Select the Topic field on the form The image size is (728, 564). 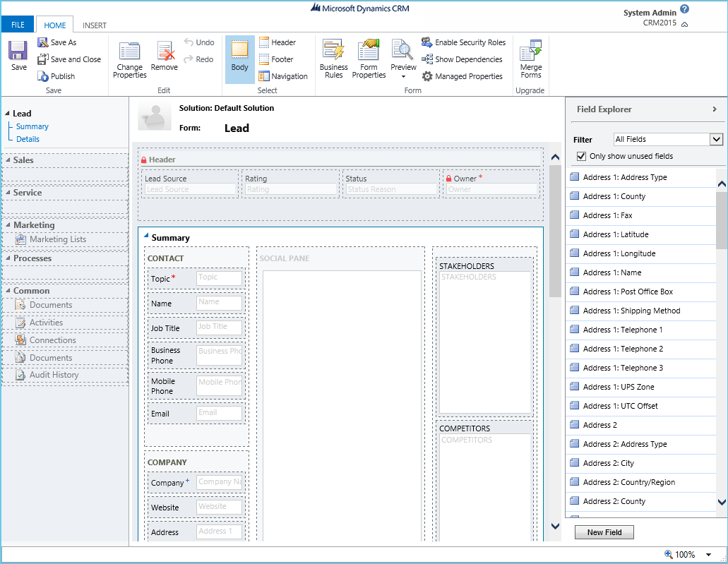196,279
